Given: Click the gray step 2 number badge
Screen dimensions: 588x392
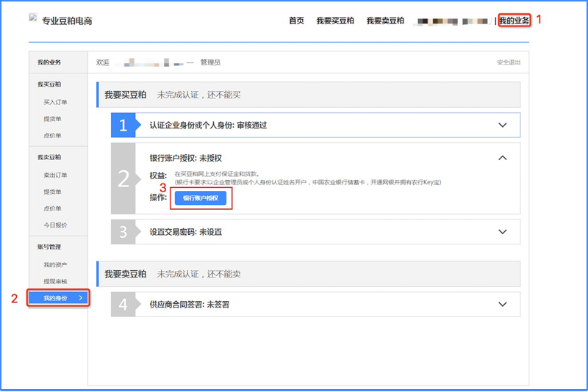Looking at the screenshot, I should [x=123, y=178].
